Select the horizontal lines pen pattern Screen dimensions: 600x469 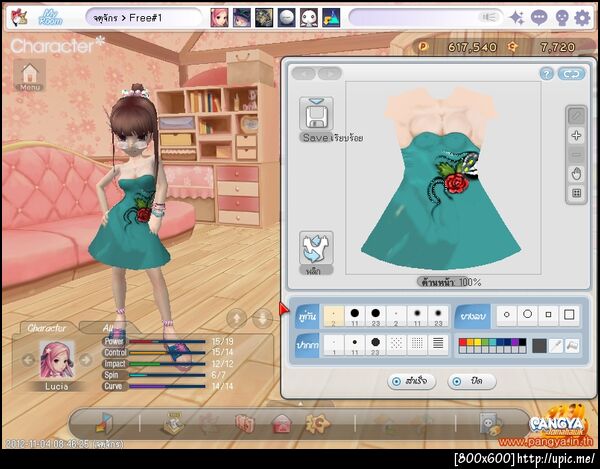point(438,344)
